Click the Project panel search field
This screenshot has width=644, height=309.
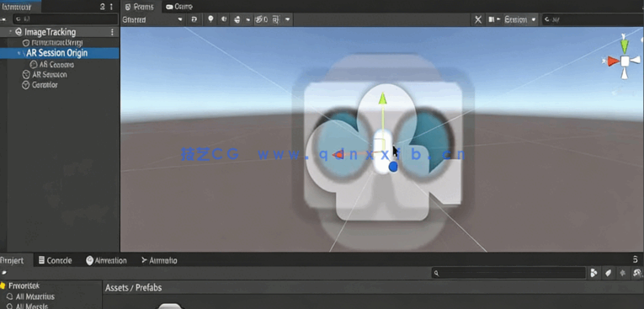(508, 273)
